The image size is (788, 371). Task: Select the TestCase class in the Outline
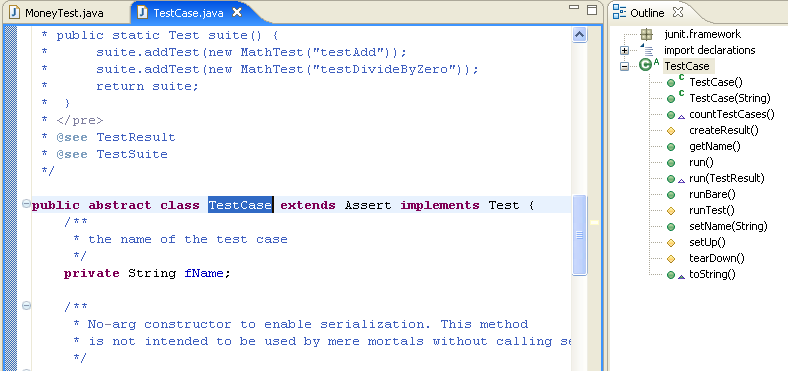pyautogui.click(x=686, y=66)
